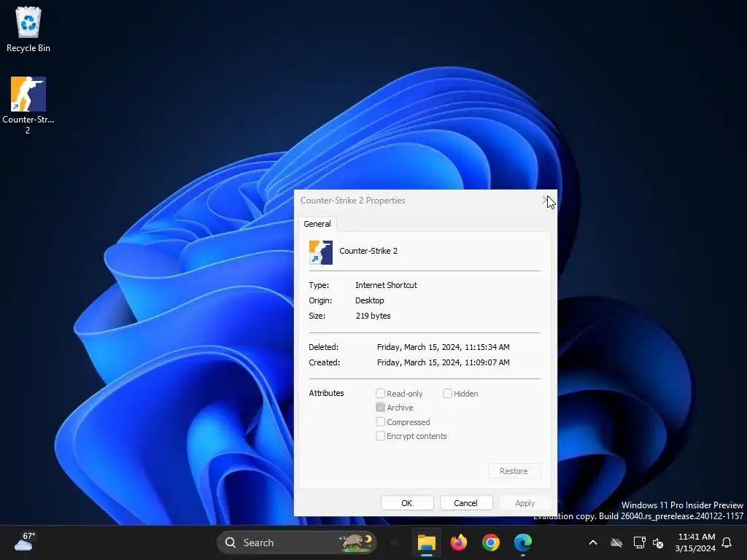Image resolution: width=747 pixels, height=560 pixels.
Task: Close the Counter-Strike 2 Properties dialog
Action: click(545, 200)
